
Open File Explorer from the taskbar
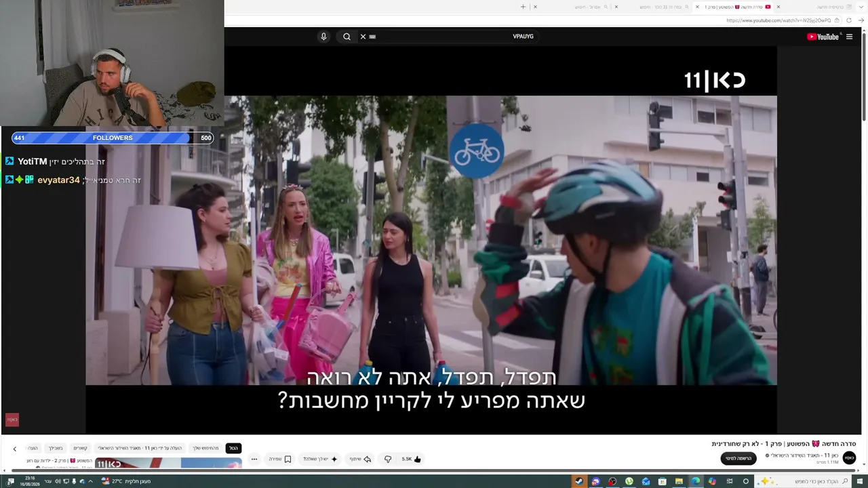coord(679,481)
